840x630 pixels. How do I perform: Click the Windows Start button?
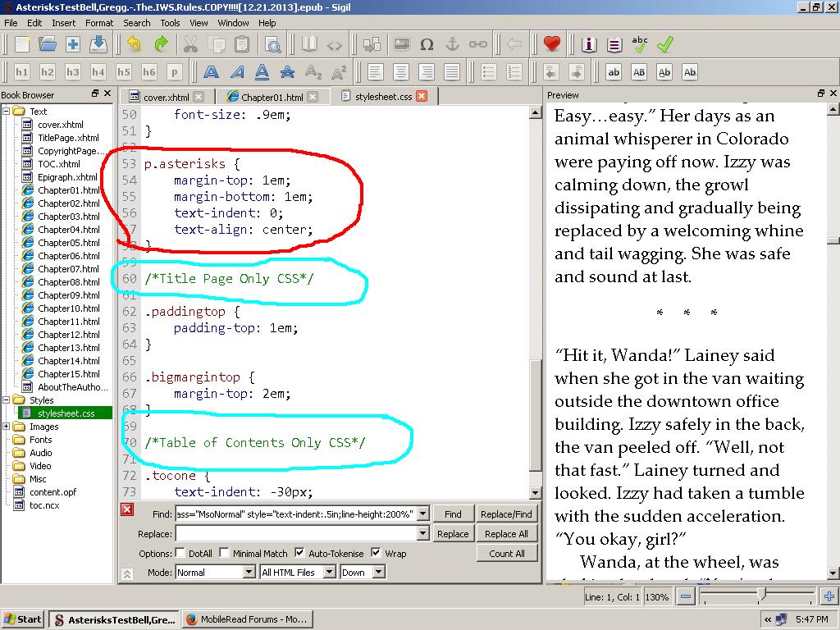click(23, 619)
